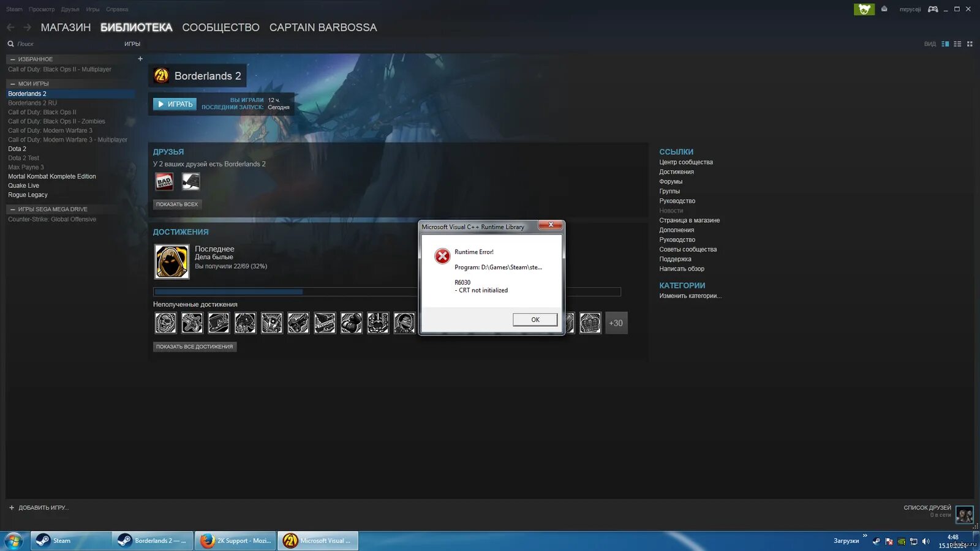This screenshot has width=980, height=551.
Task: Open the ИГРЫ library filter dropdown
Action: click(132, 44)
